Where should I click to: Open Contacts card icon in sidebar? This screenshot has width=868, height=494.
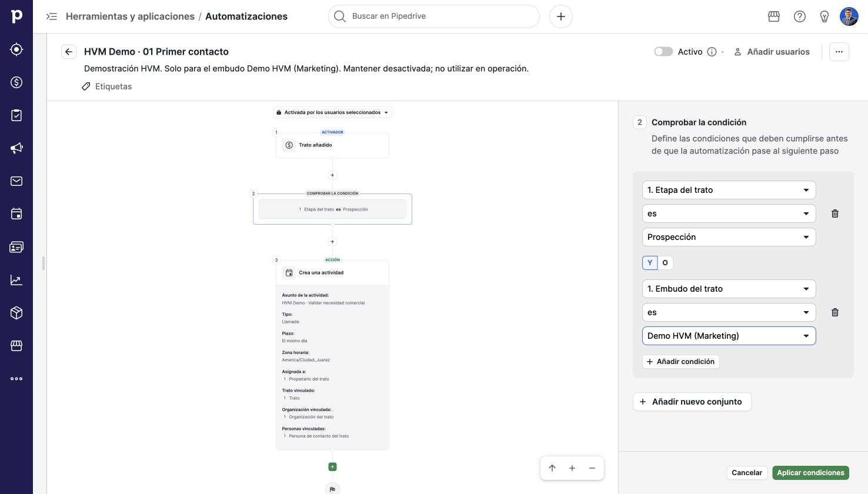point(16,247)
